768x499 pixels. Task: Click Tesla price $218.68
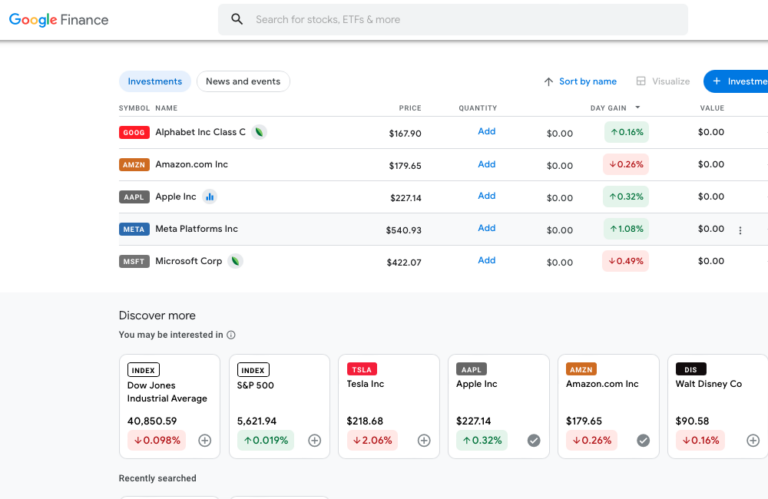pos(365,421)
